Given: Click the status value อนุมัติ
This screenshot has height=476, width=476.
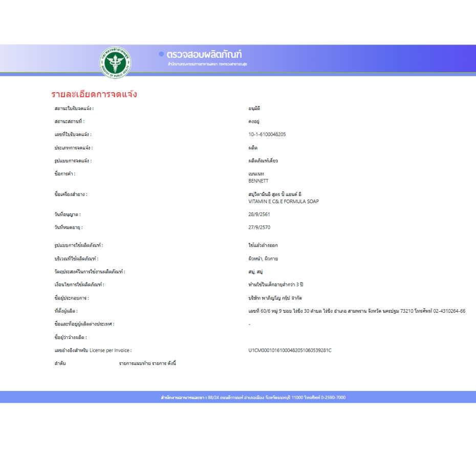Looking at the screenshot, I should click(254, 109).
